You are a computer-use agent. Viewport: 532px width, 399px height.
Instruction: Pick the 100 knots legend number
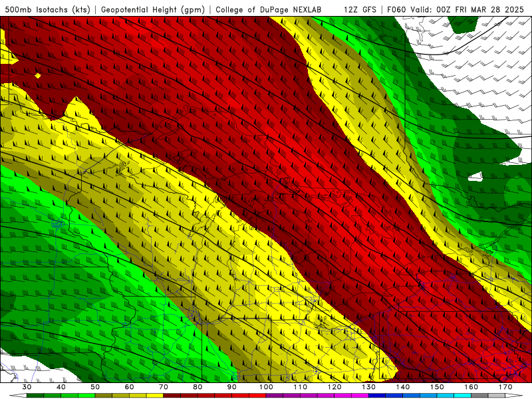pyautogui.click(x=267, y=387)
